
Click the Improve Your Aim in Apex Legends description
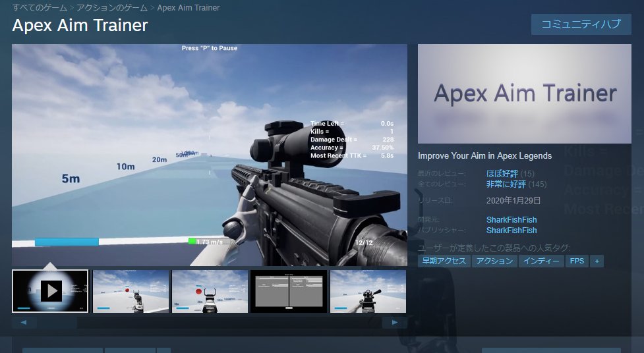tap(484, 156)
